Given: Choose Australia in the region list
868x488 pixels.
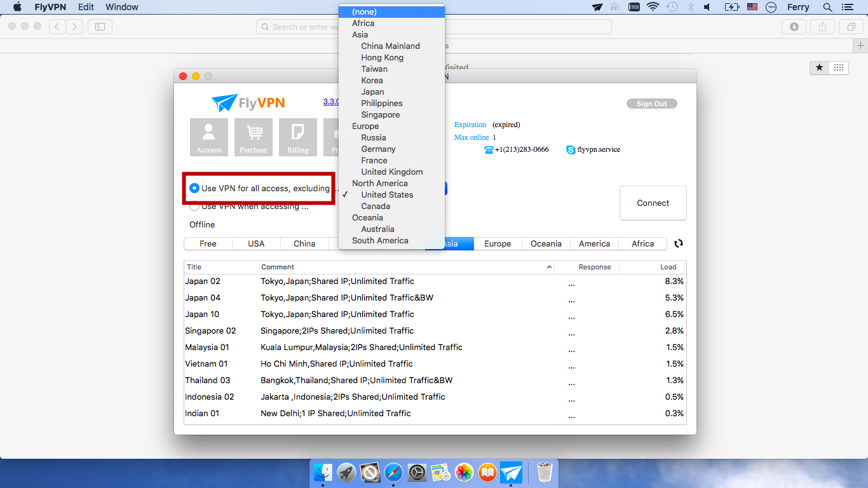Looking at the screenshot, I should (x=391, y=229).
